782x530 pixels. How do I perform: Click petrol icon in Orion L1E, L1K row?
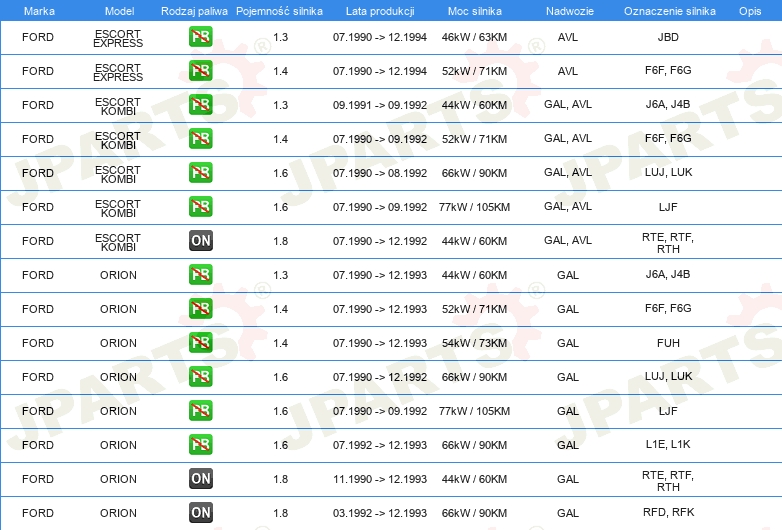[200, 444]
